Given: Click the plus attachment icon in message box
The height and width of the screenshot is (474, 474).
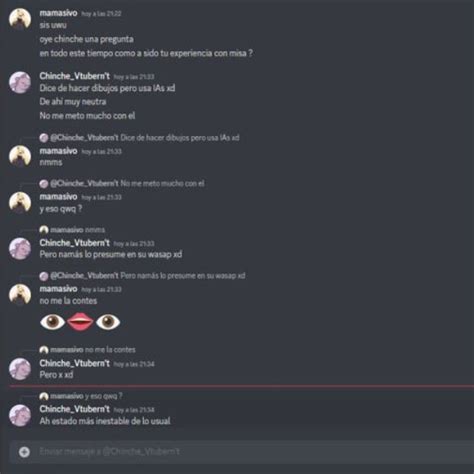Looking at the screenshot, I should coord(24,452).
